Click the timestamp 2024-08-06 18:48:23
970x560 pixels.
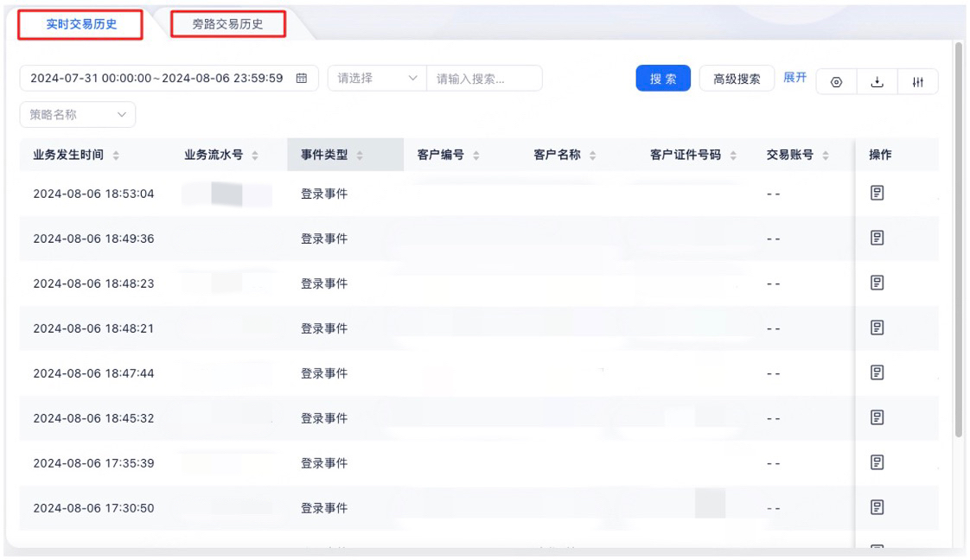coord(93,283)
